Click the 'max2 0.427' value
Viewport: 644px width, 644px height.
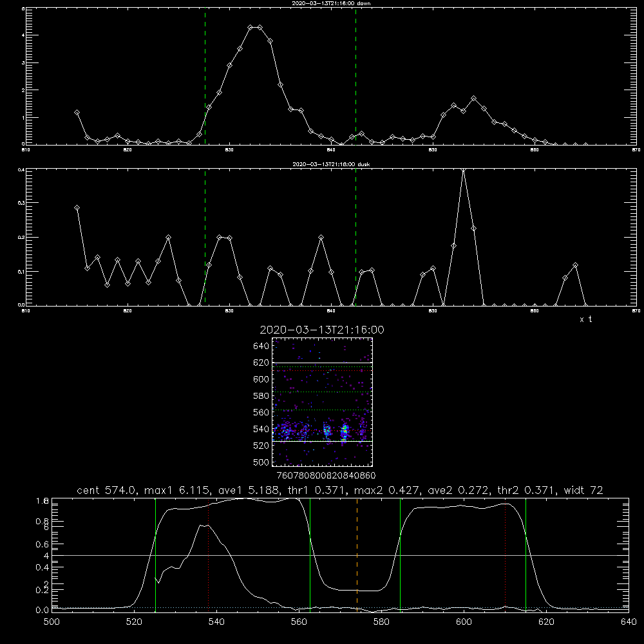[x=386, y=490]
